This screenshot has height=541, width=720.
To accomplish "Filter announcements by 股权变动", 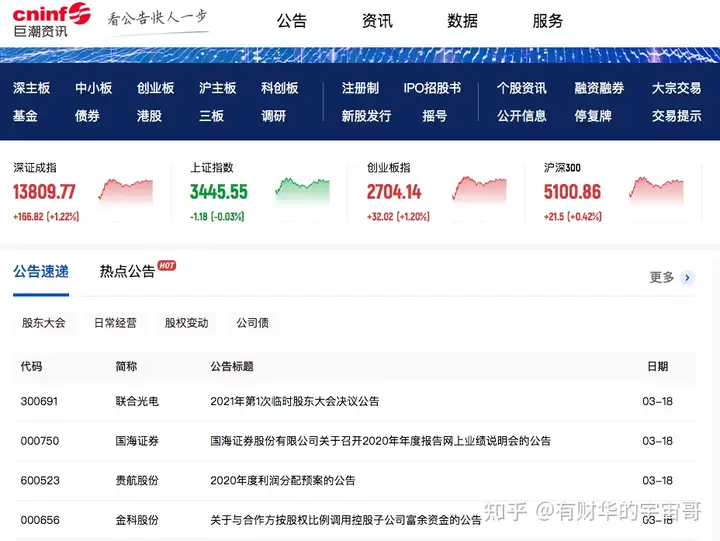I will (186, 323).
